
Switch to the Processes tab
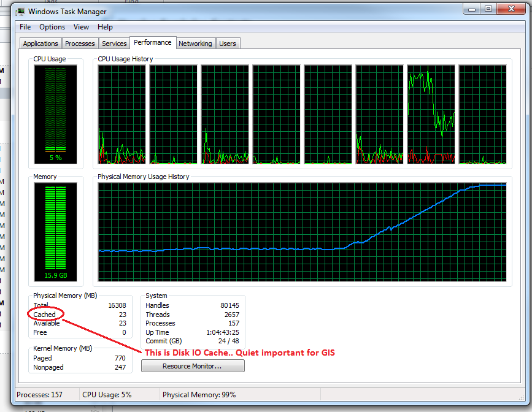[x=80, y=44]
